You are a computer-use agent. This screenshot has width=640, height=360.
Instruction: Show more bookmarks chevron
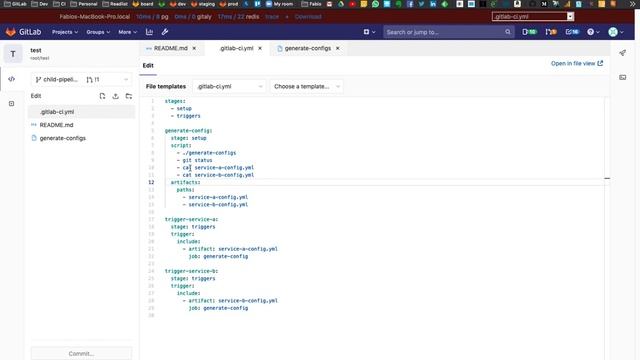point(632,4)
